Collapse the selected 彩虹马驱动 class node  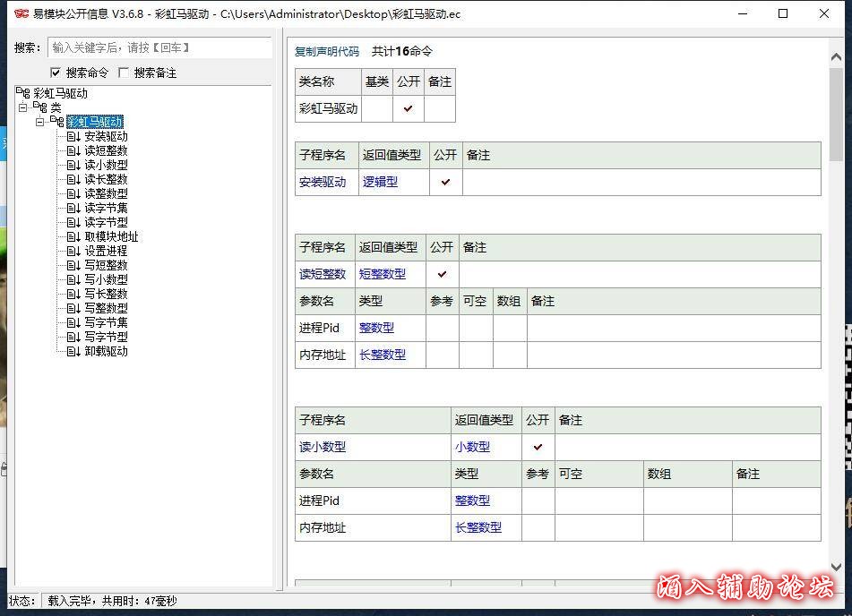pyautogui.click(x=40, y=122)
